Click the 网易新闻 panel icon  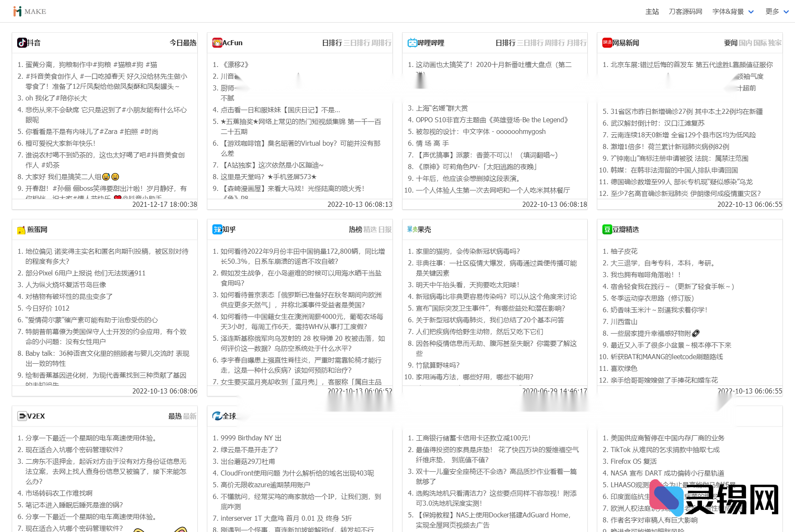coord(607,42)
